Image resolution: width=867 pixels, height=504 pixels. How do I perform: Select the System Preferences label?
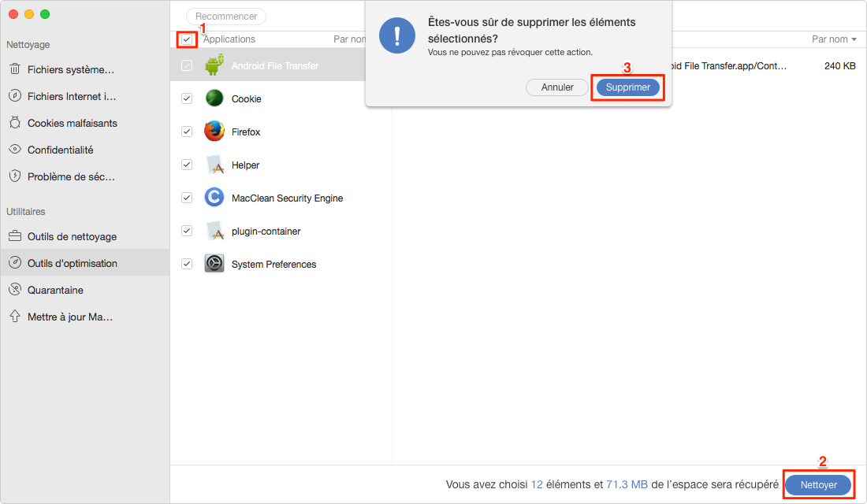(273, 265)
